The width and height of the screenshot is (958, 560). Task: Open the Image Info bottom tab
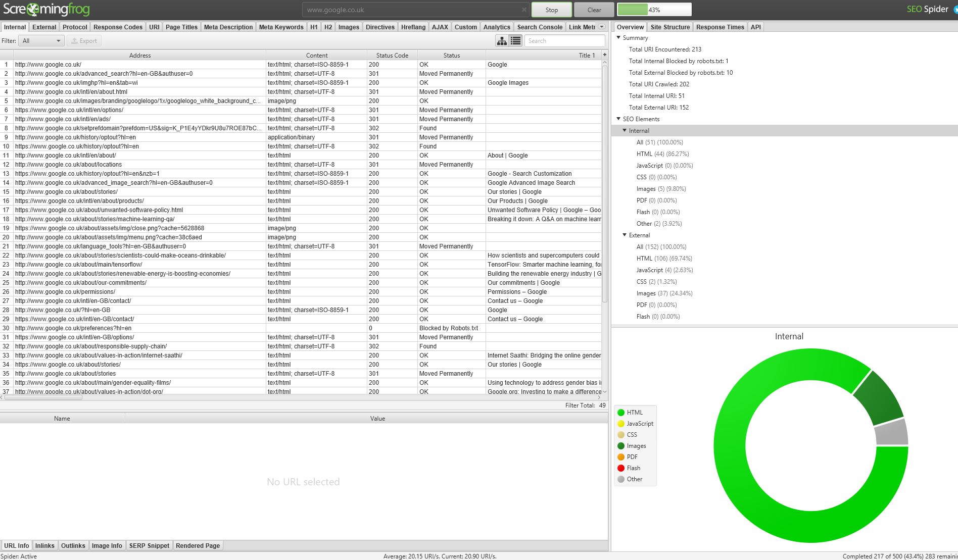point(107,546)
